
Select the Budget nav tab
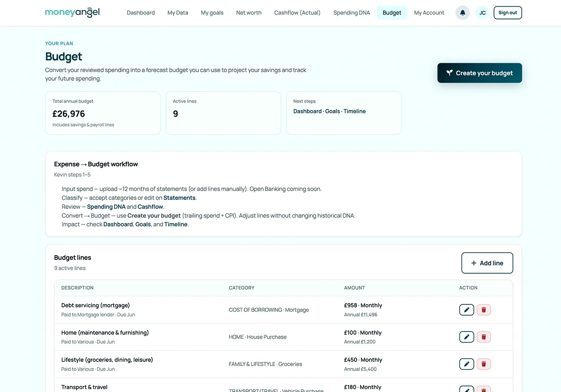[392, 13]
